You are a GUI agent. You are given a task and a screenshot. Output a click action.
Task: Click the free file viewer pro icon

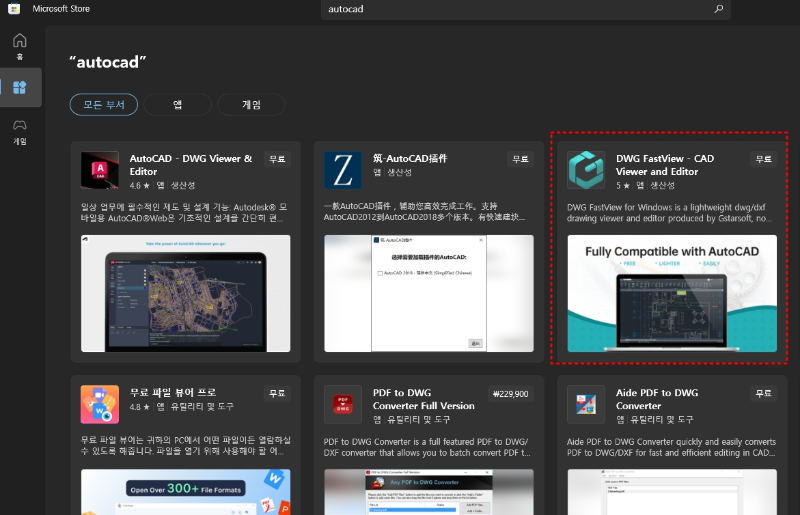pyautogui.click(x=100, y=404)
